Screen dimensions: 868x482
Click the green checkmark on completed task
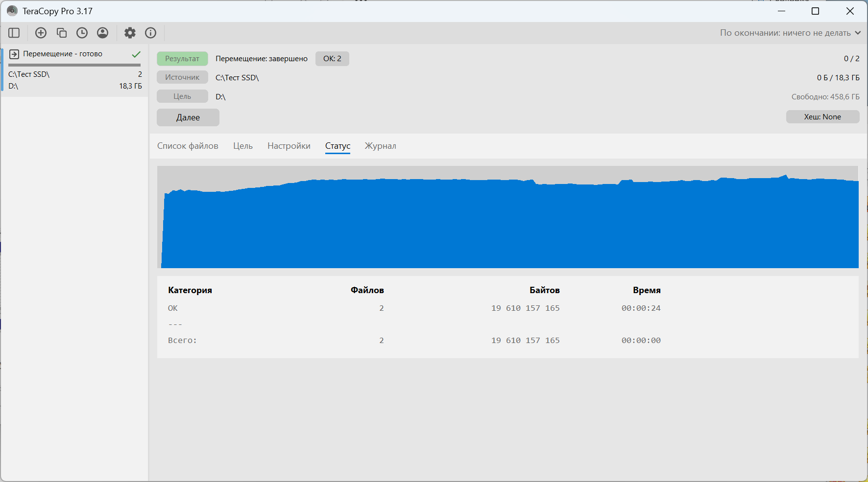[136, 54]
